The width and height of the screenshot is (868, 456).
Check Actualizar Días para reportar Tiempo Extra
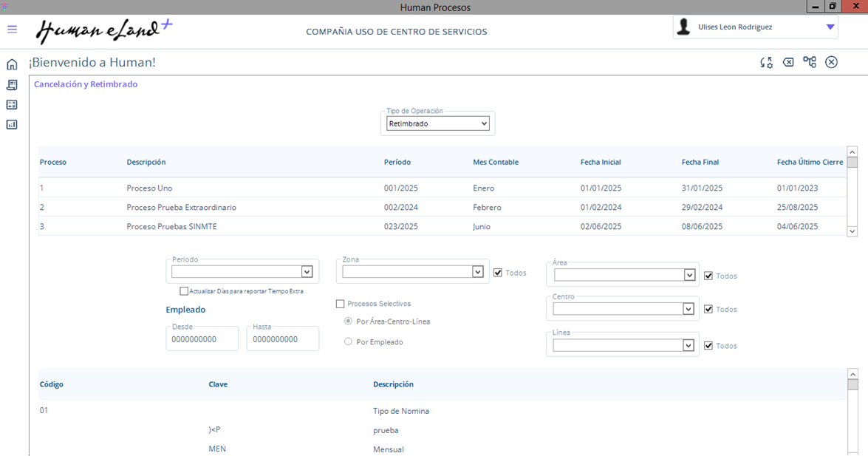click(184, 291)
